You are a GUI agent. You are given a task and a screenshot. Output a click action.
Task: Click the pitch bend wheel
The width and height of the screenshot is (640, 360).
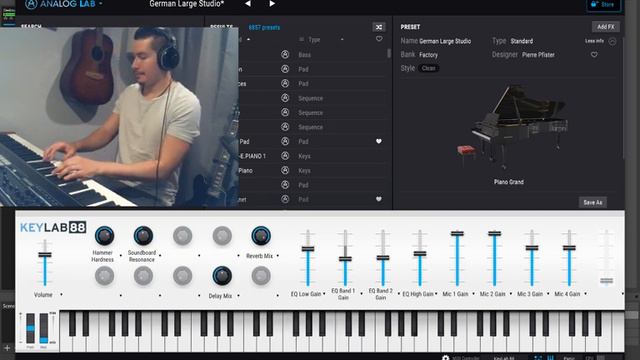click(31, 328)
